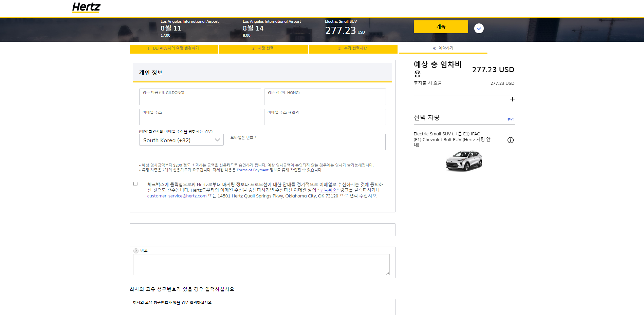
Task: Switch to the DETAILS 나의 여정 변경하기 step
Action: coord(173,49)
